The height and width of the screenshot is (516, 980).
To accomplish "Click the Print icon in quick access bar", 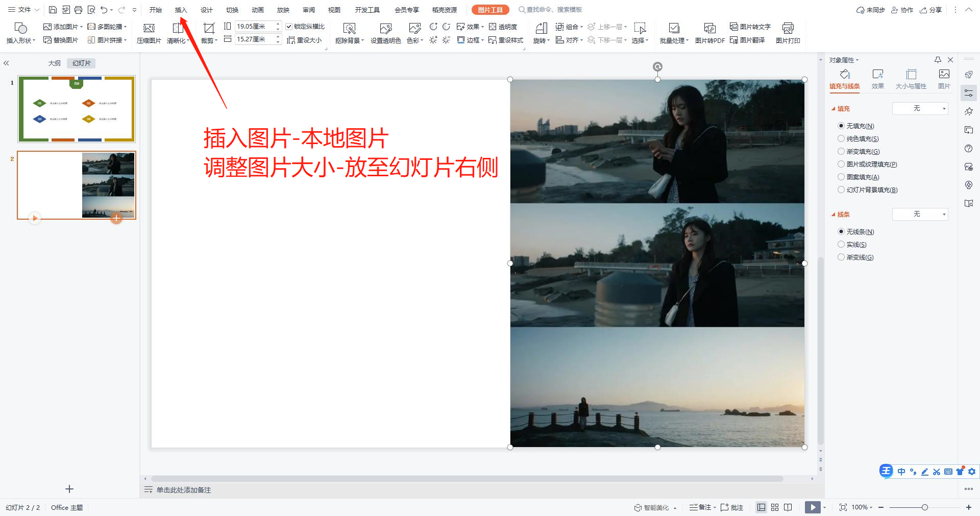I will [78, 10].
